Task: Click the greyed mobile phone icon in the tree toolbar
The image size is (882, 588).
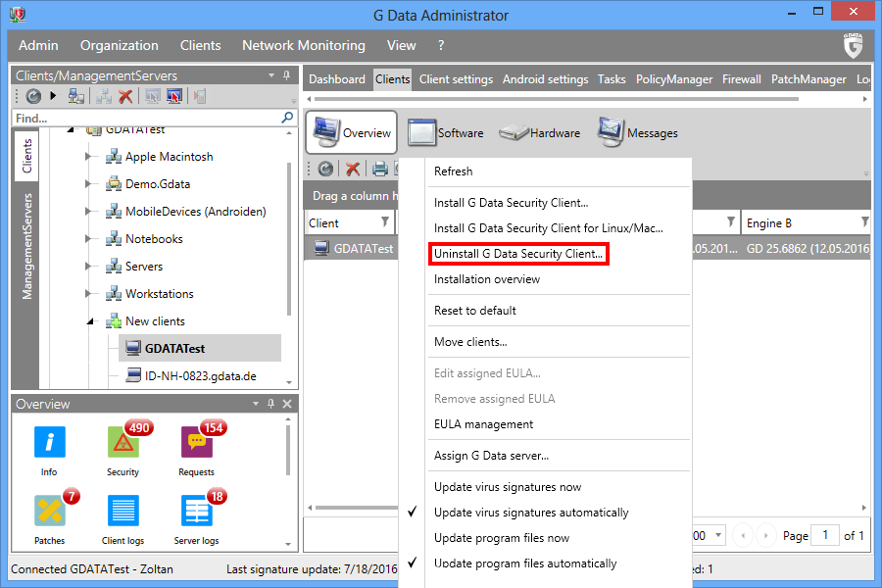Action: [199, 96]
